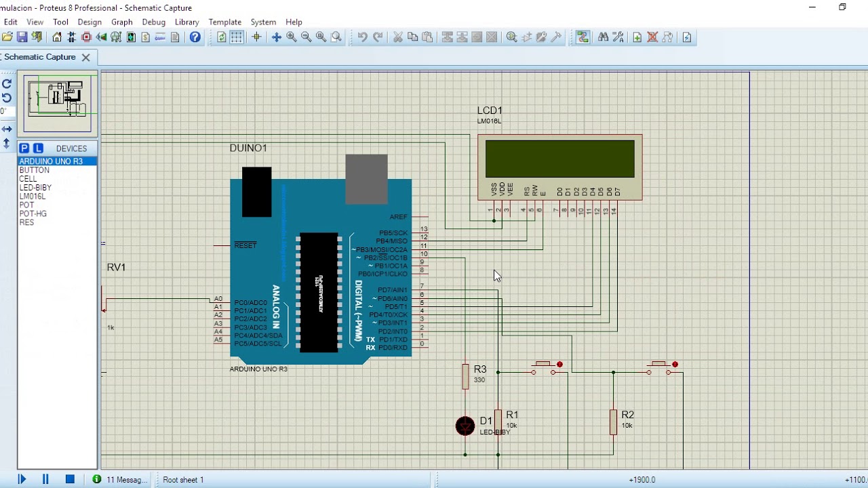Undo the last action
The image size is (868, 488).
[363, 37]
